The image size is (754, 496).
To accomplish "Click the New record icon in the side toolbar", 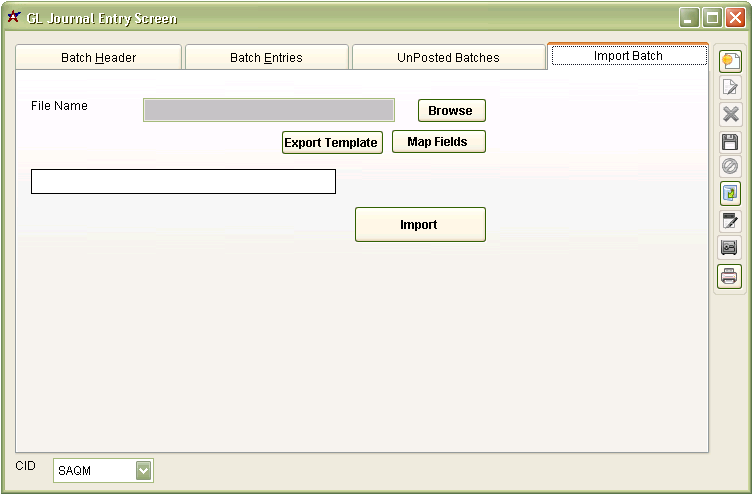I will click(730, 62).
